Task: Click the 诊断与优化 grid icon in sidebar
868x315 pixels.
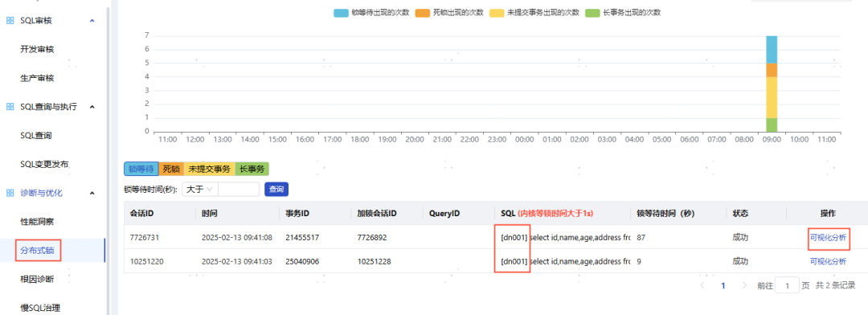Action: point(10,193)
